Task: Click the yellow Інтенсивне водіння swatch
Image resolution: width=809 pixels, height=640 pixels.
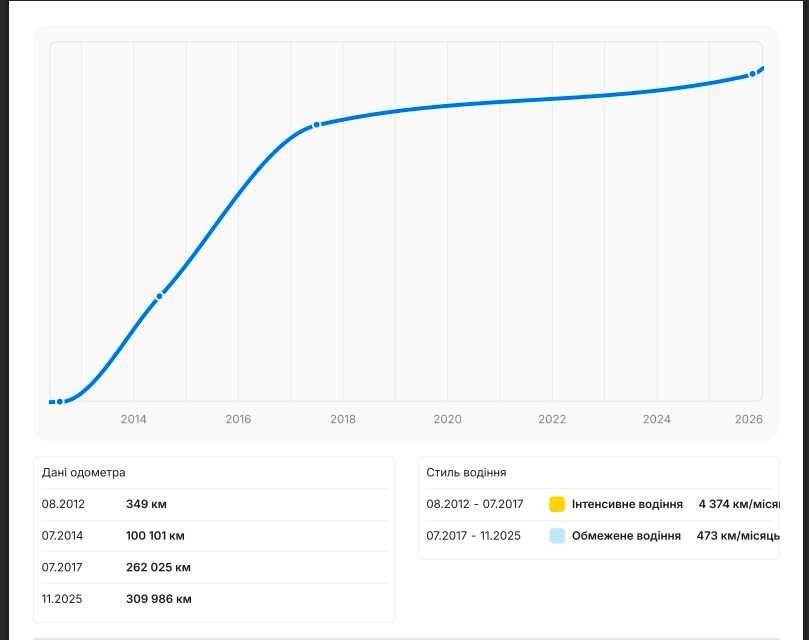Action: pos(557,504)
